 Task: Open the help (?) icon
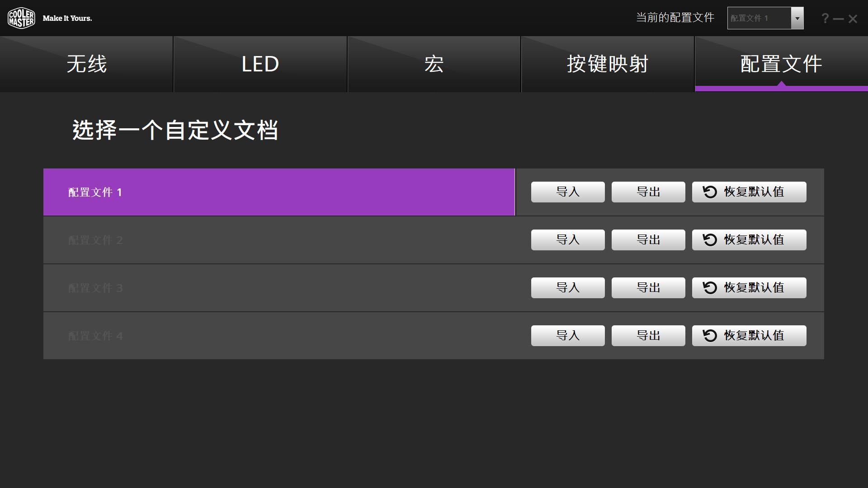point(824,18)
